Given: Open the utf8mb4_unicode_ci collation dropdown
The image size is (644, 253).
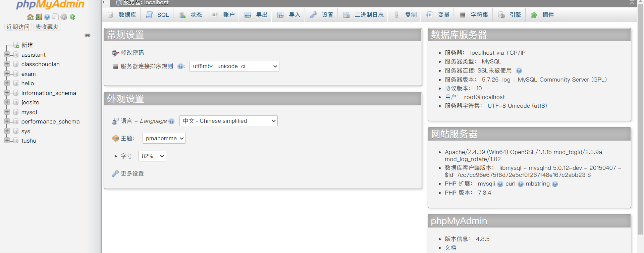Looking at the screenshot, I should (x=234, y=66).
